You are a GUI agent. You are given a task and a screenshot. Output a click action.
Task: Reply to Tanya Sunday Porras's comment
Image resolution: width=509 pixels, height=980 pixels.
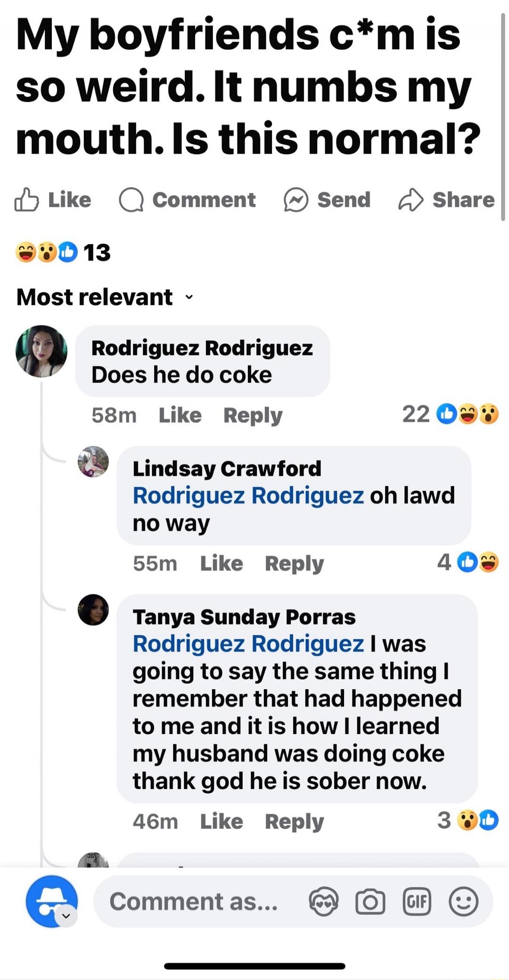(x=294, y=822)
